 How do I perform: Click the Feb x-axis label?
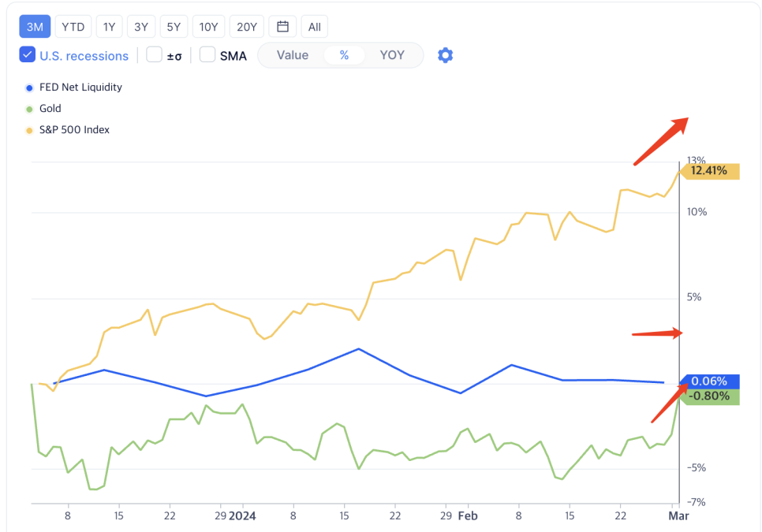click(468, 516)
